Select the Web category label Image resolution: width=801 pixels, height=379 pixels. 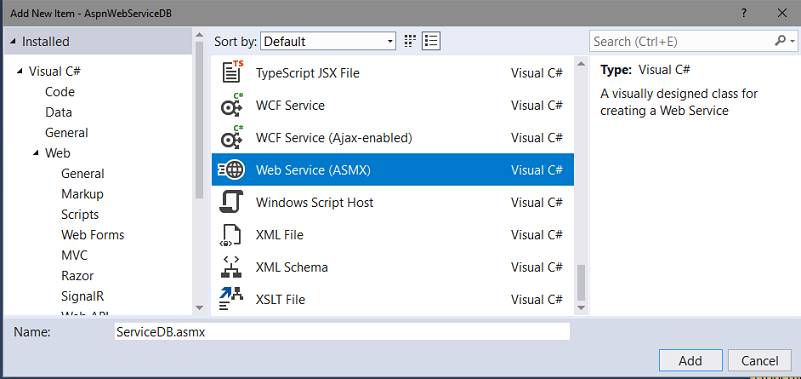58,153
